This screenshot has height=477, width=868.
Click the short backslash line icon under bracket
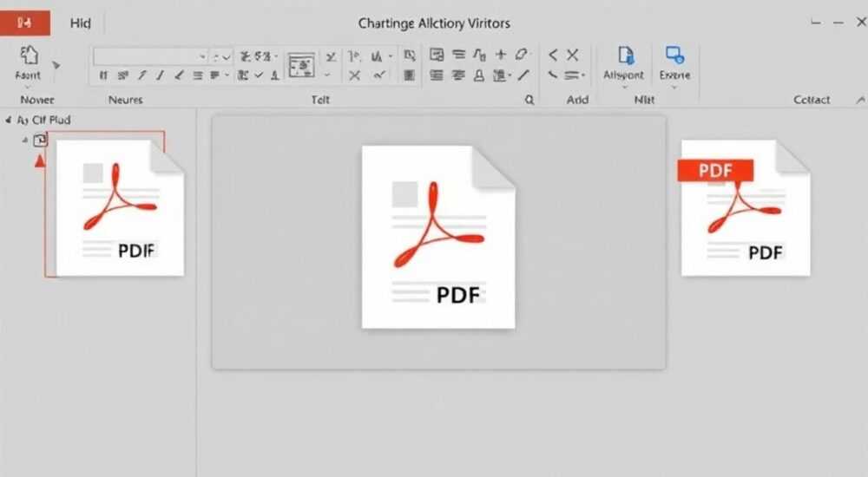pos(552,75)
